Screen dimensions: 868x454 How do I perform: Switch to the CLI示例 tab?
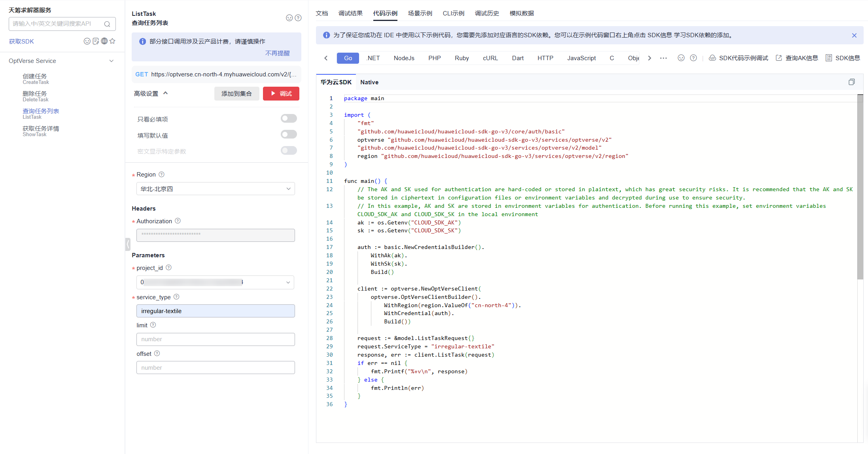click(454, 13)
